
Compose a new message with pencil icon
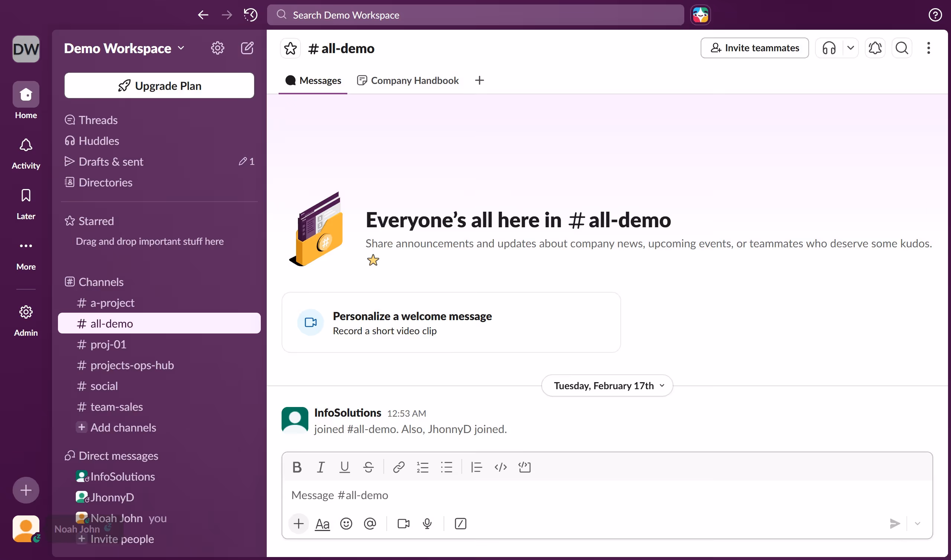247,48
